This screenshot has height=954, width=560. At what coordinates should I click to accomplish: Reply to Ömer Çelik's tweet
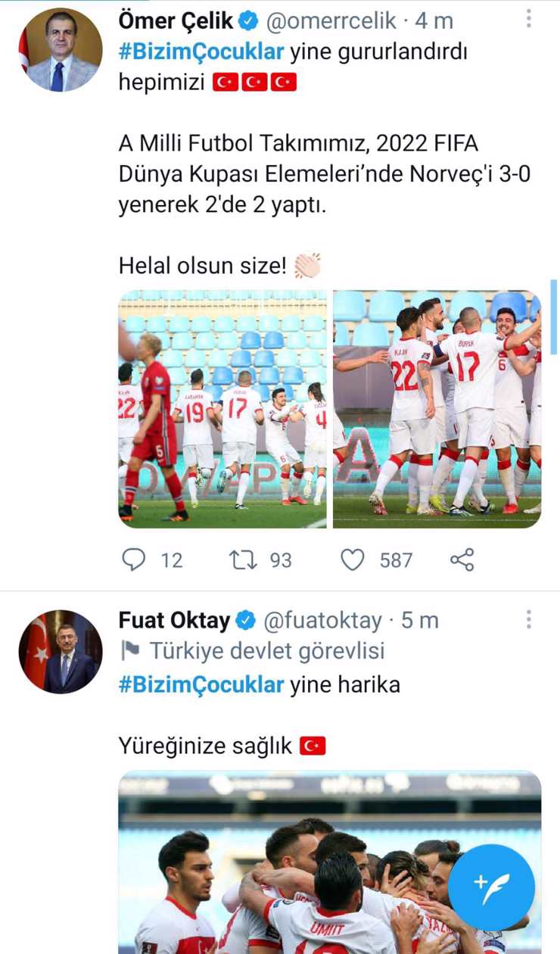[134, 560]
